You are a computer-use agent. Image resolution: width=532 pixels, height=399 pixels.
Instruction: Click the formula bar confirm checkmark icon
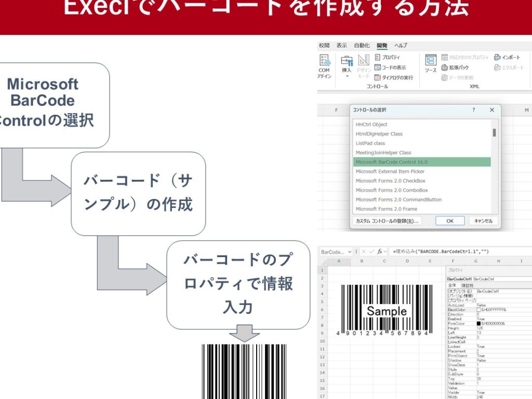(x=371, y=251)
